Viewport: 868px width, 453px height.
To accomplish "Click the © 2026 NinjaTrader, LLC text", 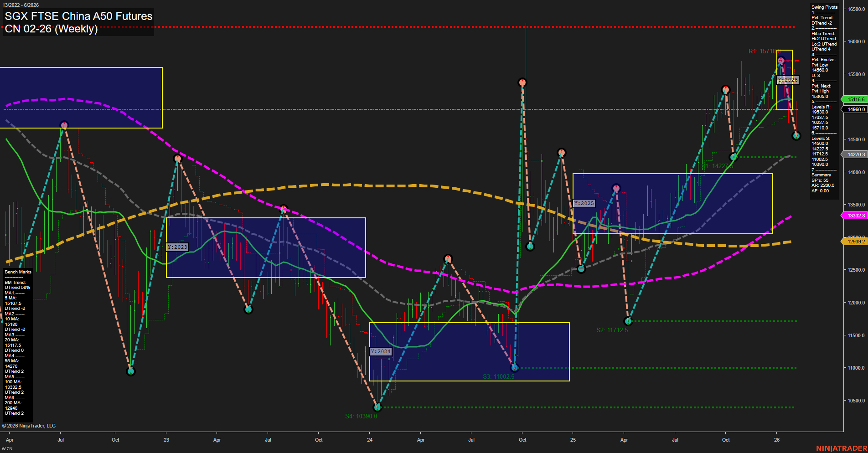I will (29, 425).
